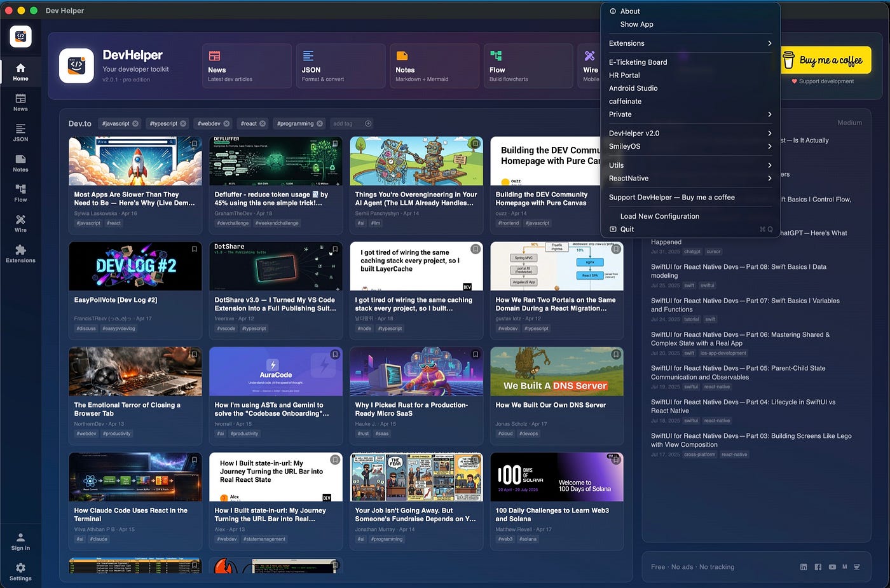
Task: Bookmark the Emotional Terror Browser Tab article
Action: 195,355
